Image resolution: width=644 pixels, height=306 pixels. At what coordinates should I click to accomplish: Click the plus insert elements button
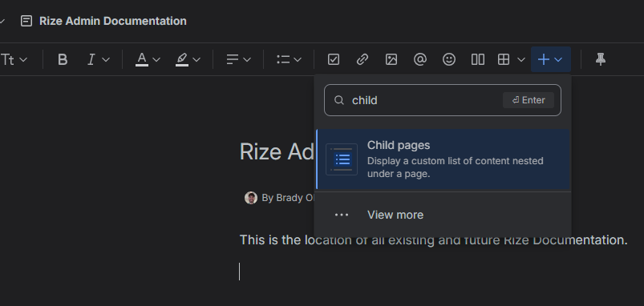point(544,60)
